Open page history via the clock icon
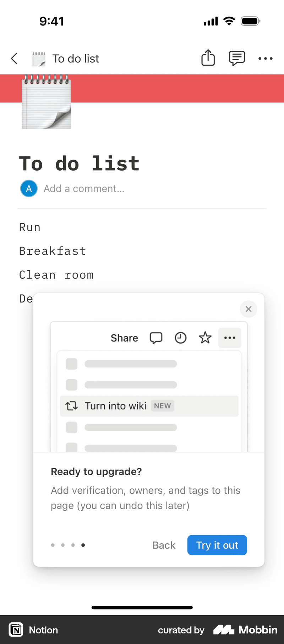Viewport: 284px width, 644px height. (x=181, y=338)
